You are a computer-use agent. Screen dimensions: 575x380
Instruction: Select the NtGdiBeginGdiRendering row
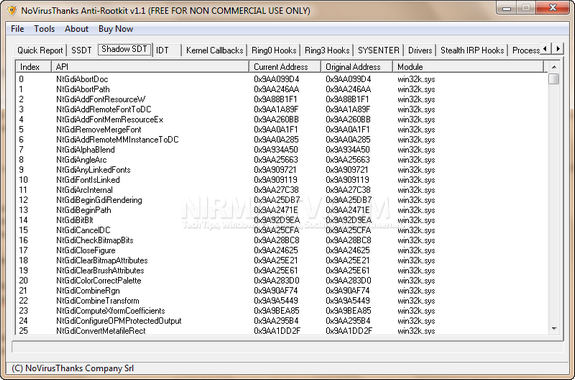pyautogui.click(x=281, y=200)
